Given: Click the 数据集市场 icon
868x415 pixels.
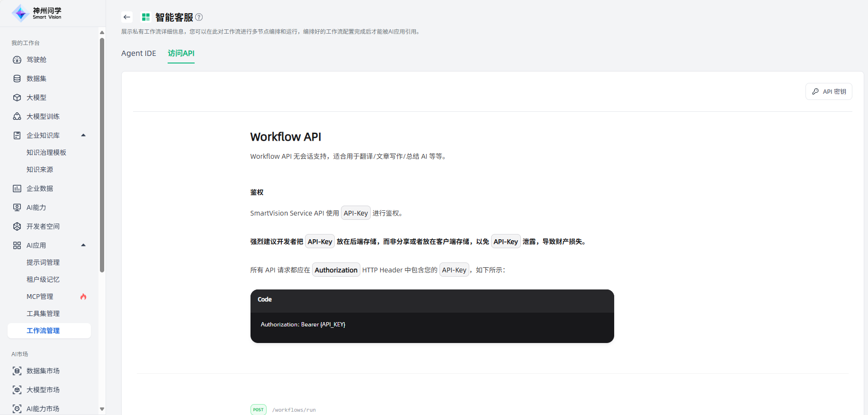Looking at the screenshot, I should (17, 371).
